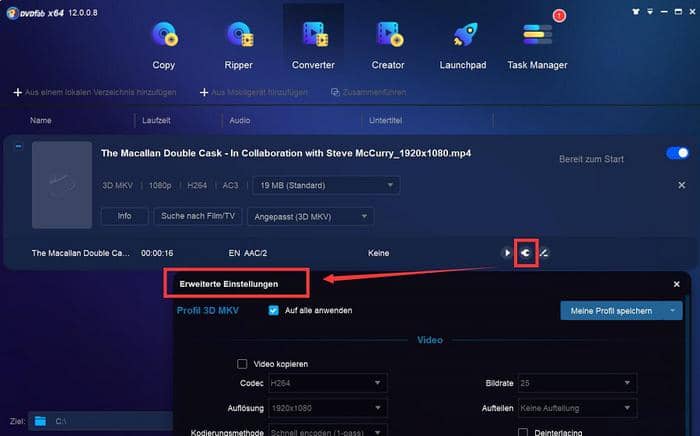Viewport: 700px width, 436px height.
Task: Open advanced settings wrench icon
Action: pos(526,253)
